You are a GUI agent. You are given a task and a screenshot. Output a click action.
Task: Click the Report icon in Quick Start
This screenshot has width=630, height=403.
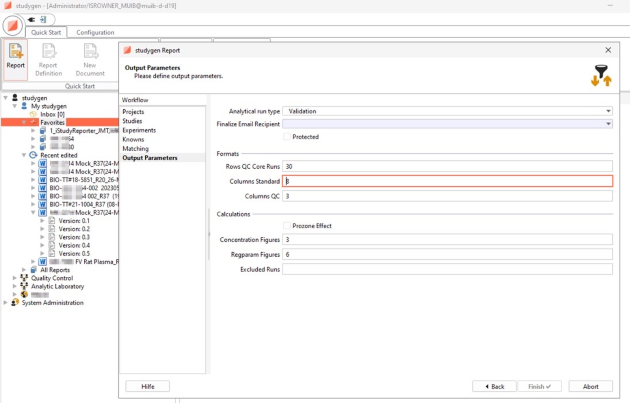pos(16,56)
